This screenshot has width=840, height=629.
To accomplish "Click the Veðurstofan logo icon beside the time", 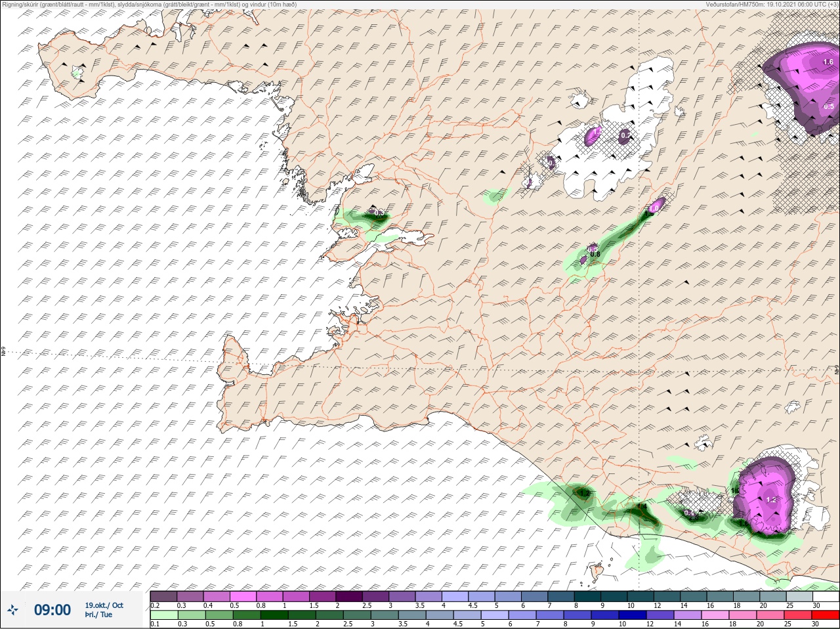I will coord(14,610).
